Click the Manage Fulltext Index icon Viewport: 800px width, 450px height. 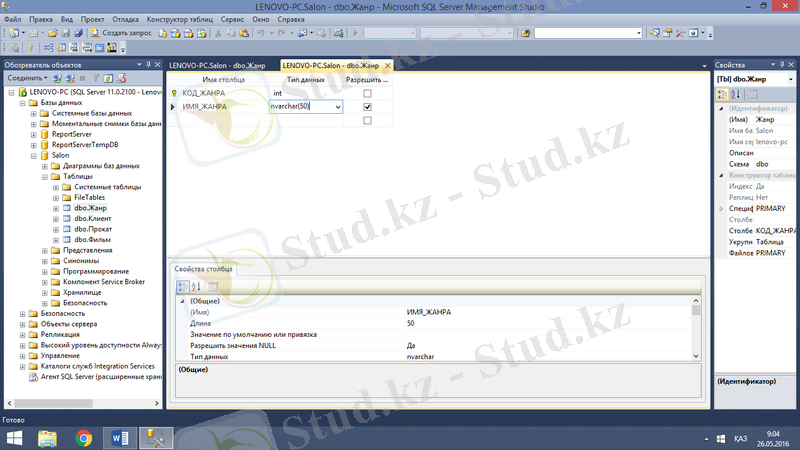tap(74, 48)
